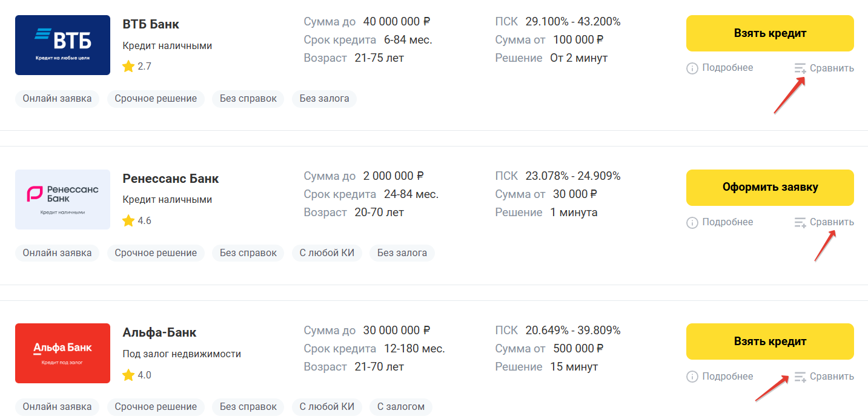Click Кредит наличными label under Ренессанс Банк
Screen dimensions: 868x419
coord(167,200)
